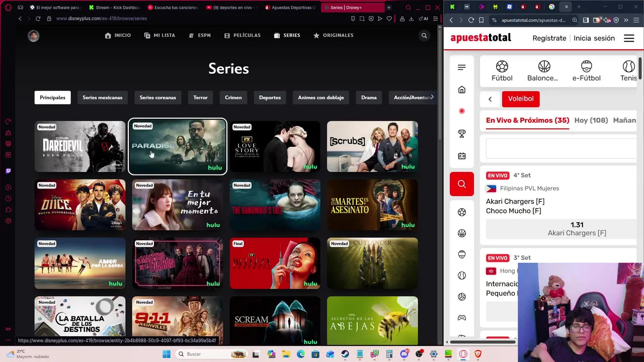Select the Deportes category filter
Screen dimensions: 644x362
(x=270, y=98)
